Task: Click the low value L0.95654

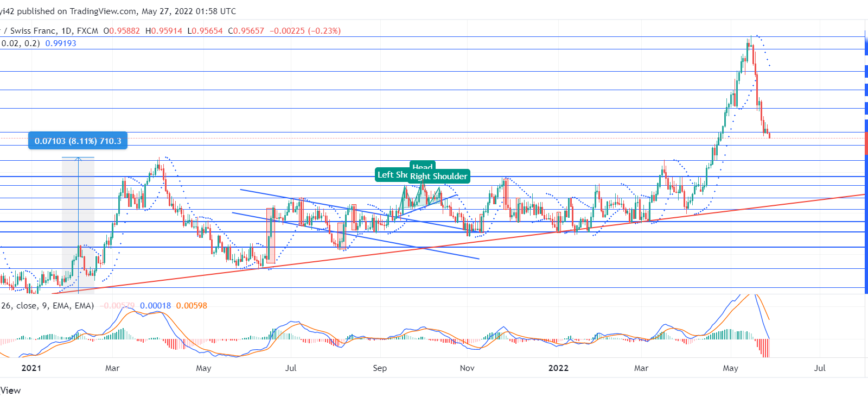Action: pos(205,31)
